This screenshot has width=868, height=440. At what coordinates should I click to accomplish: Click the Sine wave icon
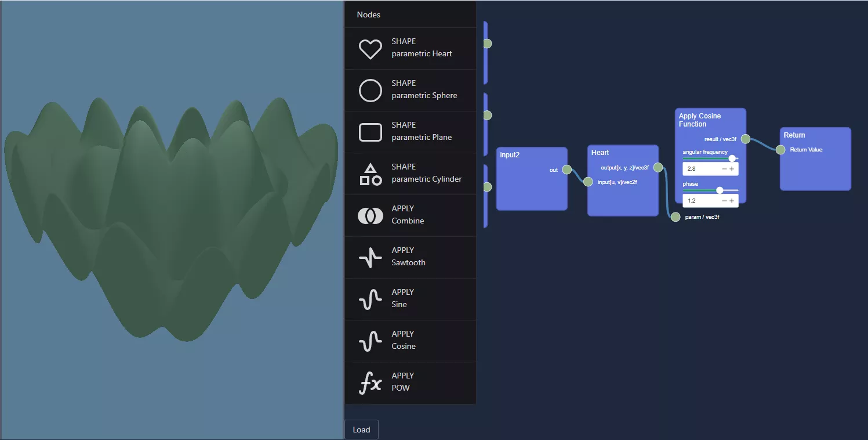point(370,300)
